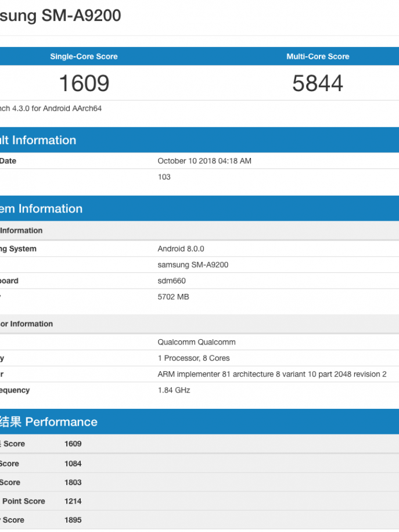Click the large 5844 multi-core score

click(x=318, y=84)
